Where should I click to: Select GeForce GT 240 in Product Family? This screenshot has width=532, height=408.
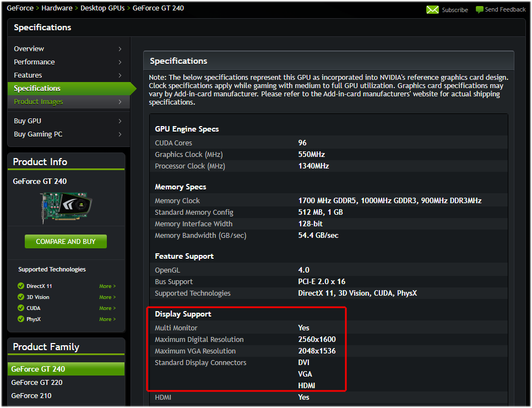click(x=66, y=369)
